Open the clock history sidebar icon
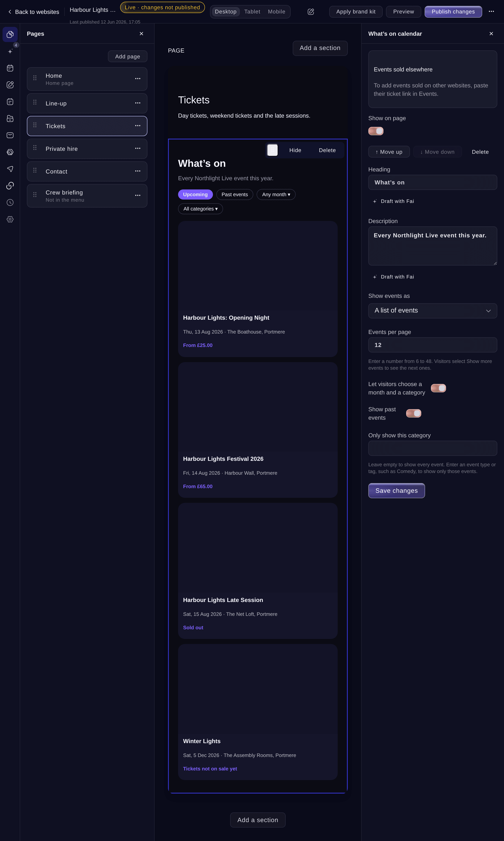Screen dimensions: 504x841 (10, 202)
